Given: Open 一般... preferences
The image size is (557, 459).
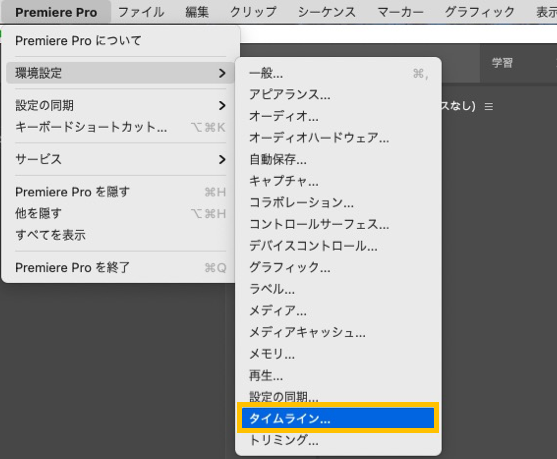Looking at the screenshot, I should [338, 74].
